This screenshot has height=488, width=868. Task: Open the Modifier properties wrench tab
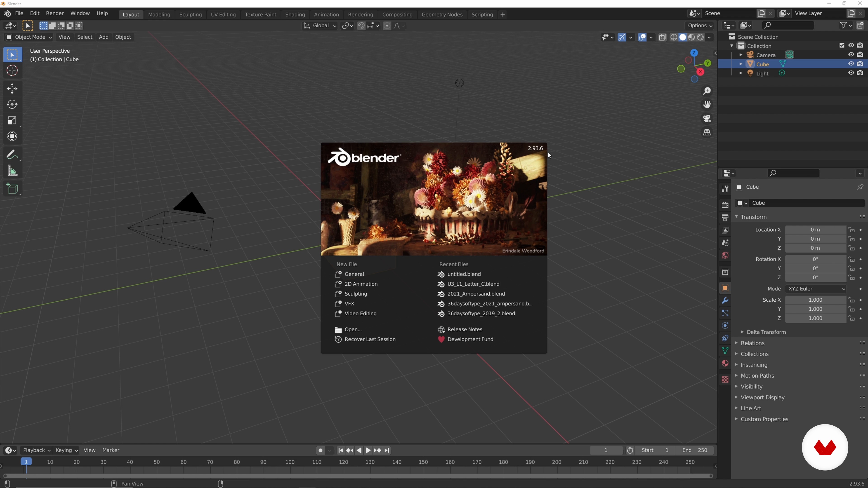coord(725,300)
